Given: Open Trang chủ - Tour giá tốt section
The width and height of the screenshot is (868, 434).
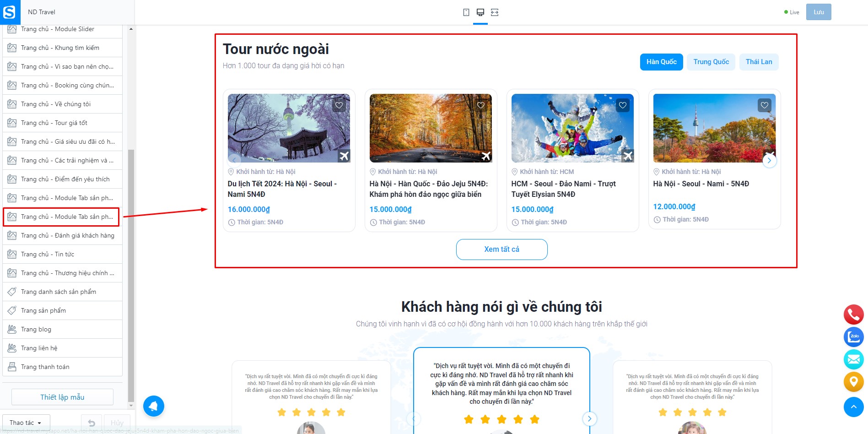Looking at the screenshot, I should point(62,123).
